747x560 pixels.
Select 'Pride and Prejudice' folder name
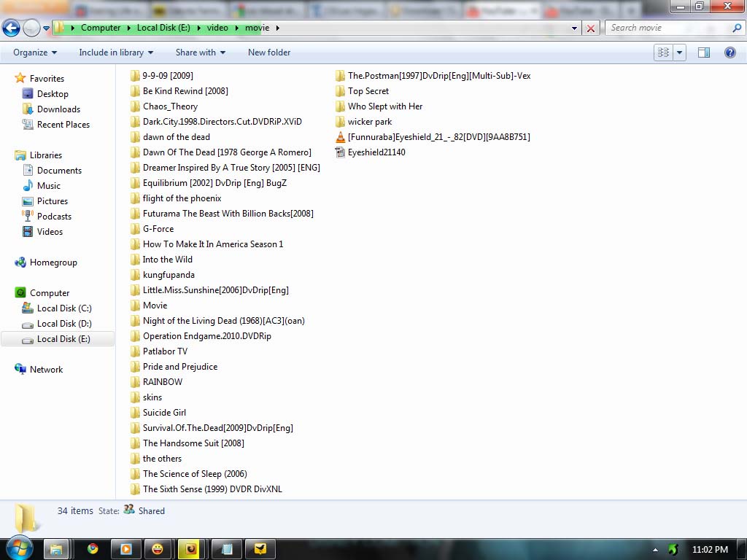[x=180, y=367]
